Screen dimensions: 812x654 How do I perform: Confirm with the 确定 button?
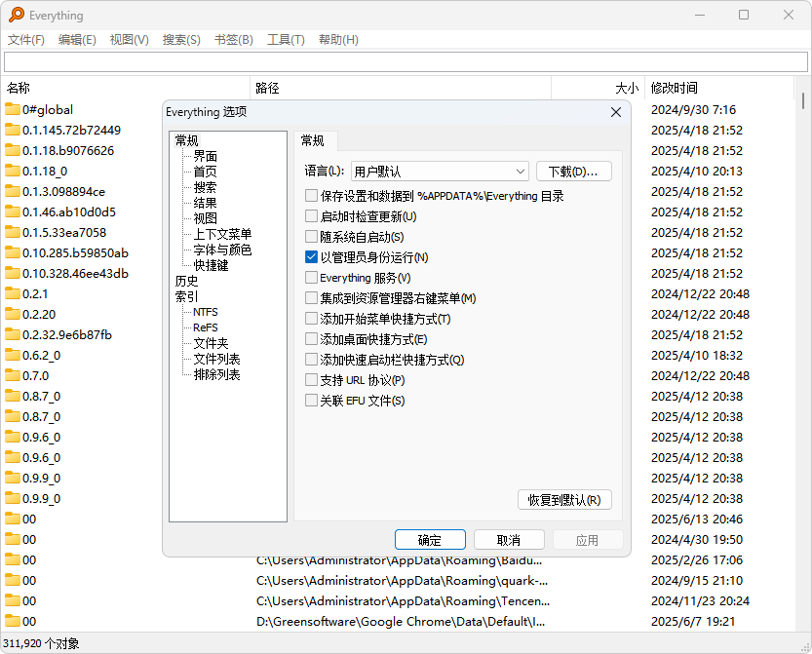tap(430, 540)
